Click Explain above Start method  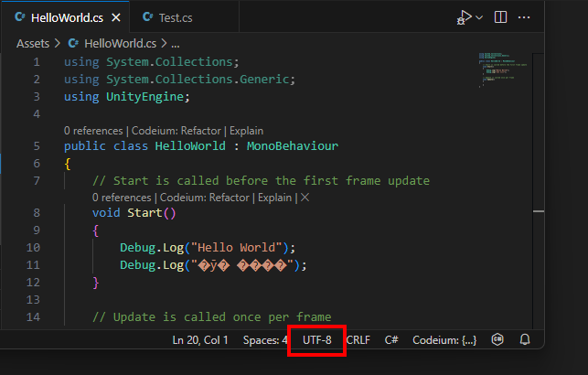(275, 198)
